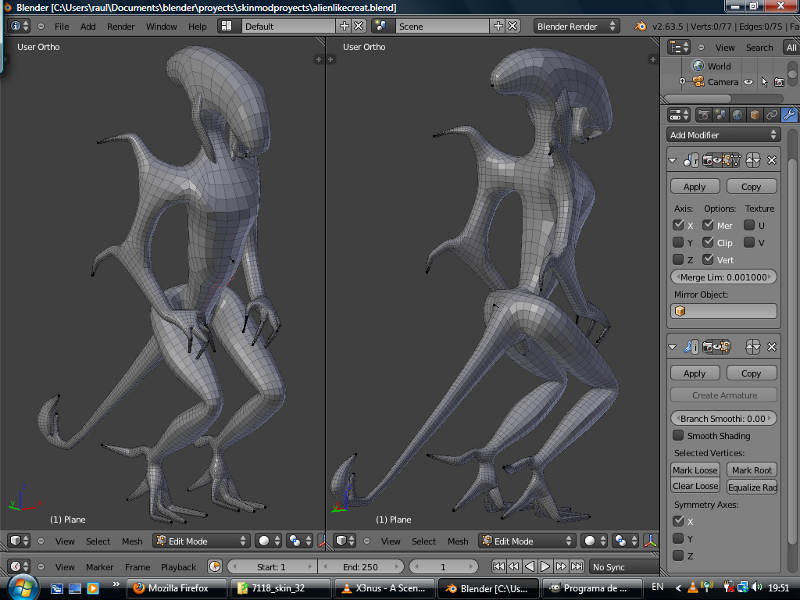Open left viewport Edit Mode dropdown
Viewport: 800px width, 600px height.
pyautogui.click(x=201, y=541)
